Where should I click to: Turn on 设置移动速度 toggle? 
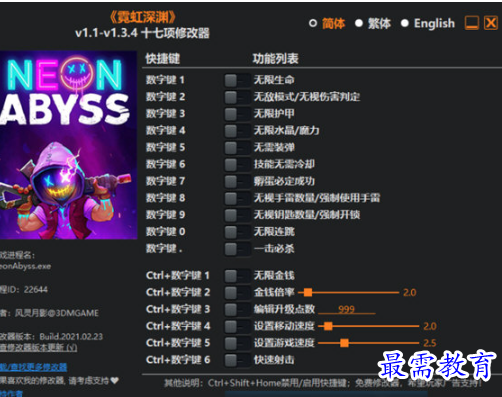pos(237,326)
